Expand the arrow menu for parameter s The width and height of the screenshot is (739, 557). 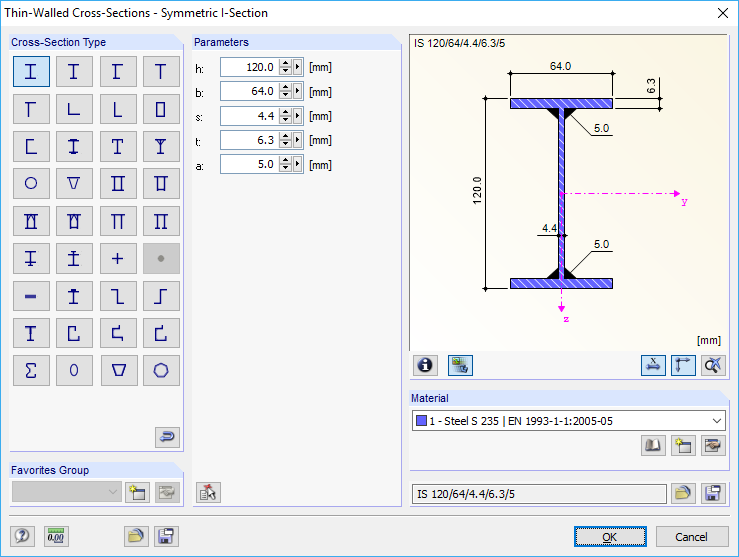tap(298, 115)
